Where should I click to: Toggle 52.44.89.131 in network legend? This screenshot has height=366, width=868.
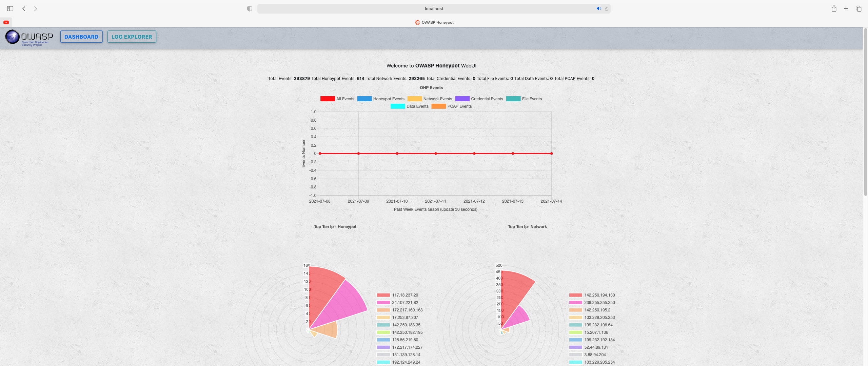576,347
